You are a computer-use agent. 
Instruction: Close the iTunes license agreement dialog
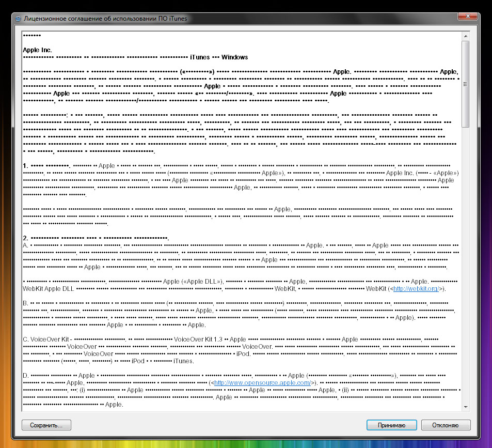[468, 16]
